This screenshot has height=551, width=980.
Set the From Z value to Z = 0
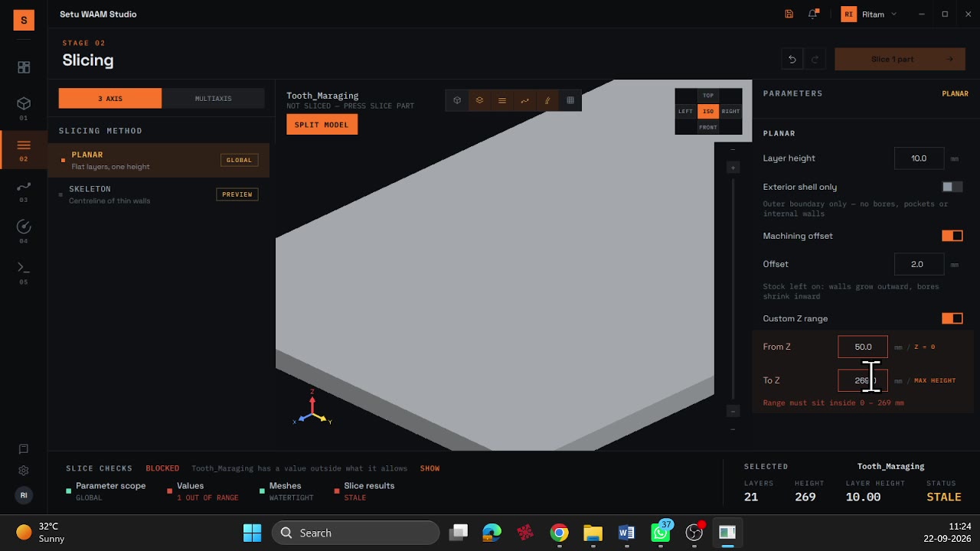click(x=924, y=347)
